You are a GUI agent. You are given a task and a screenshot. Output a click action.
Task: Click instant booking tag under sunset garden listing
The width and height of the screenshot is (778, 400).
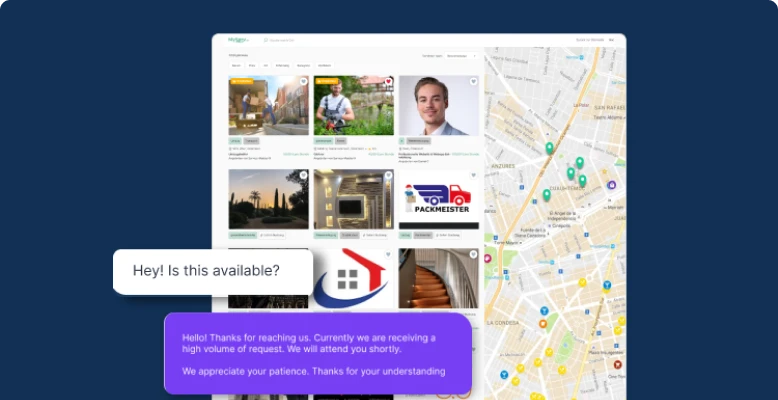272,235
